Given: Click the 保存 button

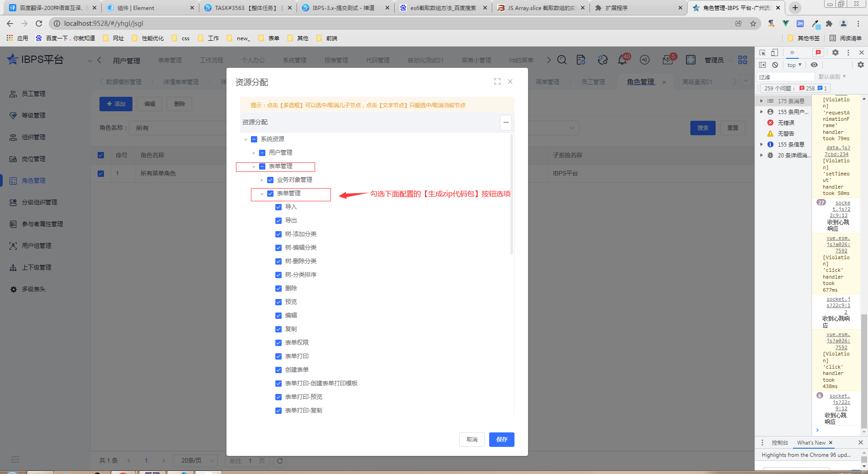Looking at the screenshot, I should (501, 440).
